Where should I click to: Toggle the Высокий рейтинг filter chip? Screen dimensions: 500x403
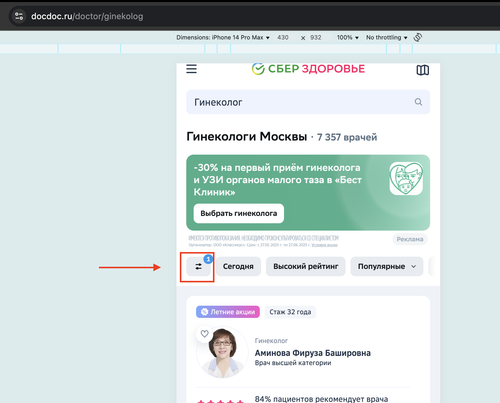click(x=306, y=266)
